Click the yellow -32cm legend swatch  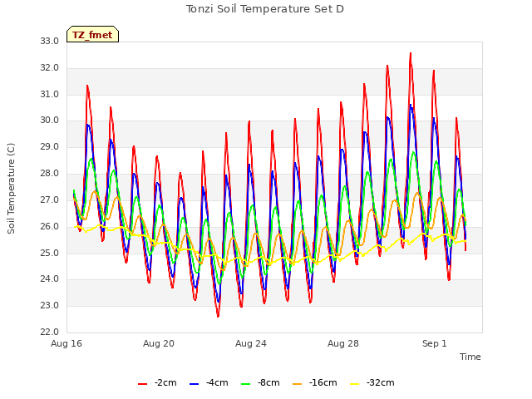[x=355, y=384]
